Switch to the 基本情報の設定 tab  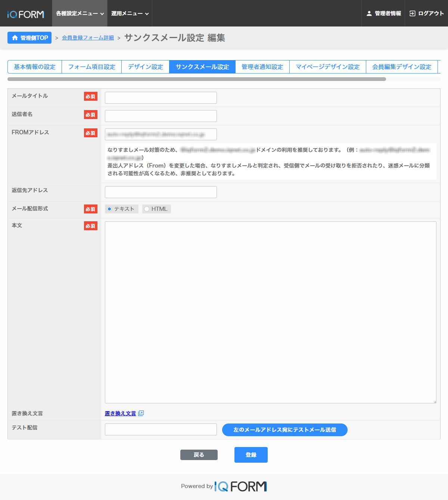point(35,67)
